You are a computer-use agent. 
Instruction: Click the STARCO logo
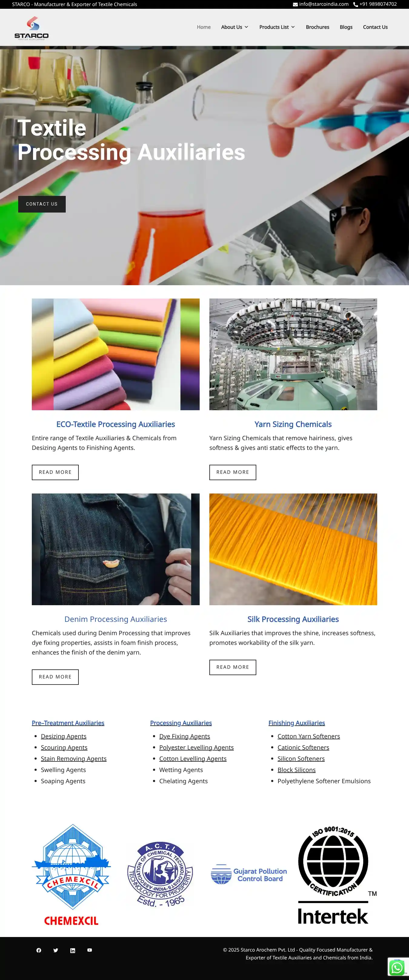tap(32, 28)
